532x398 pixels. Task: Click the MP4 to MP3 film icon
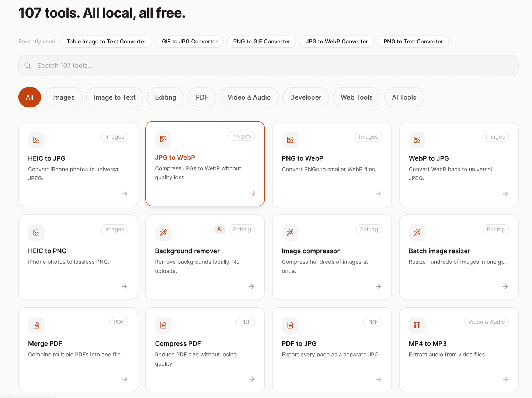click(x=417, y=325)
